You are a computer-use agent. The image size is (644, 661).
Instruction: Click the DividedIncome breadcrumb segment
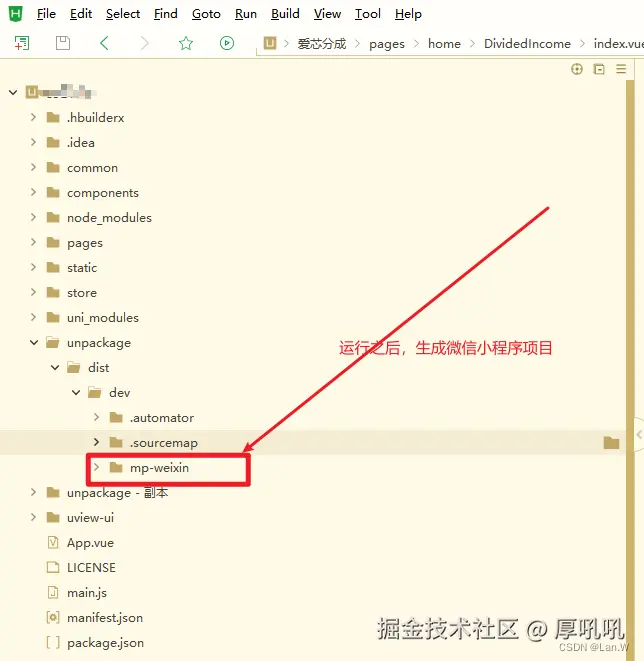pyautogui.click(x=527, y=43)
